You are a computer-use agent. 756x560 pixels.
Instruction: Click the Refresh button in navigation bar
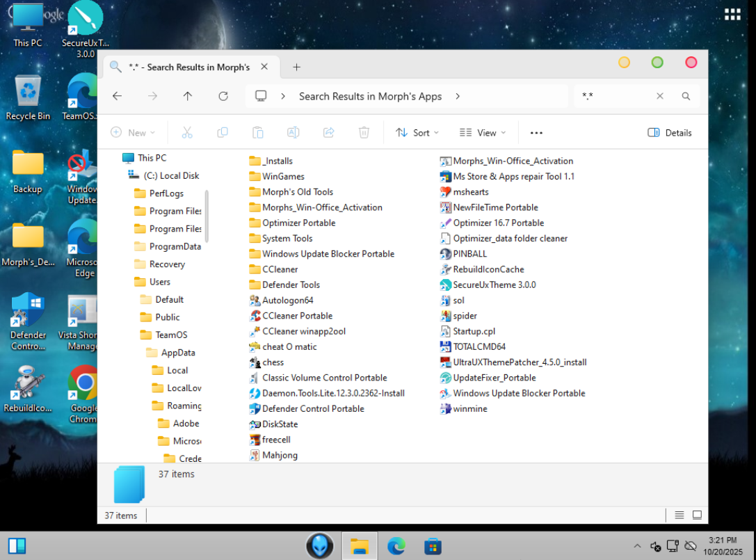coord(223,96)
